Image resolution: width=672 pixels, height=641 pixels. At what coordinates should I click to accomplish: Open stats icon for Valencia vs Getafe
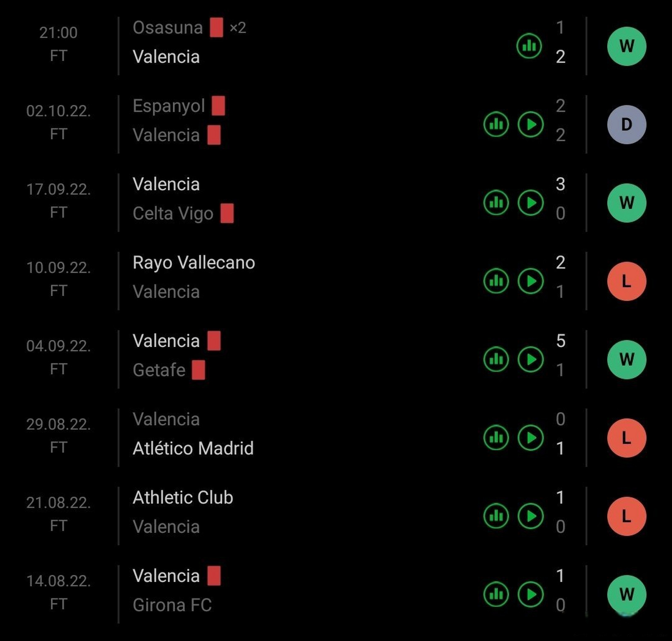click(x=496, y=359)
